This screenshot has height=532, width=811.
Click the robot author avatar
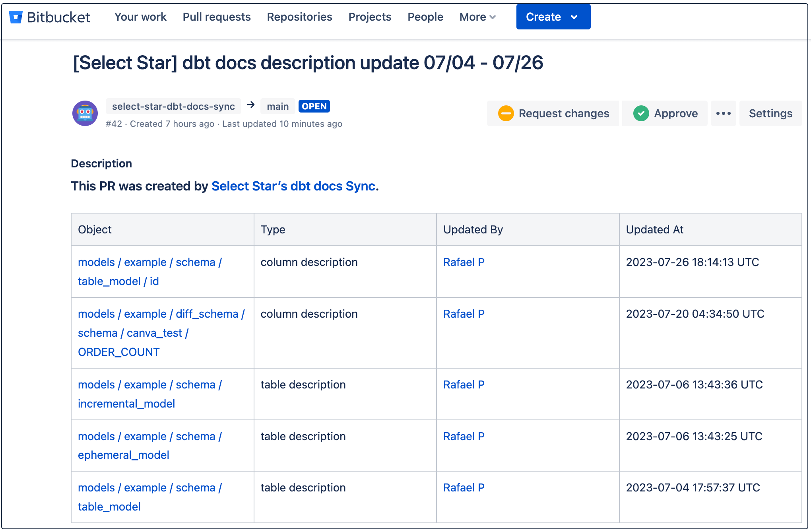85,114
